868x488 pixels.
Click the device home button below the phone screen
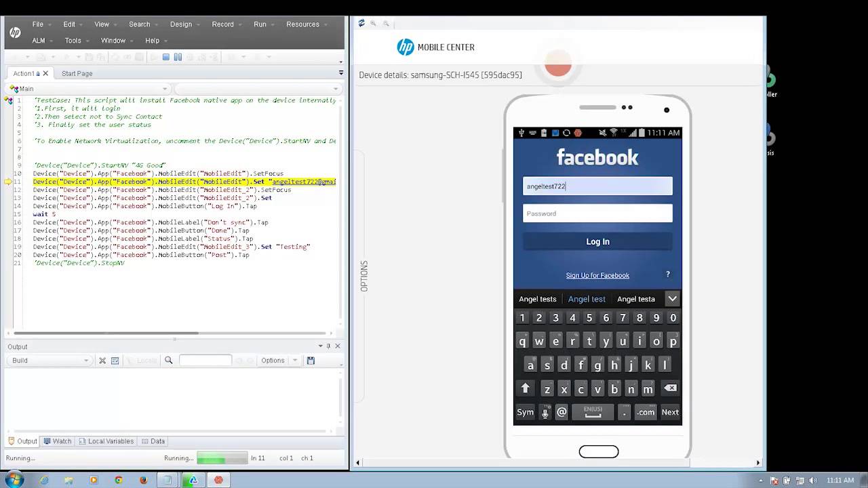click(598, 451)
